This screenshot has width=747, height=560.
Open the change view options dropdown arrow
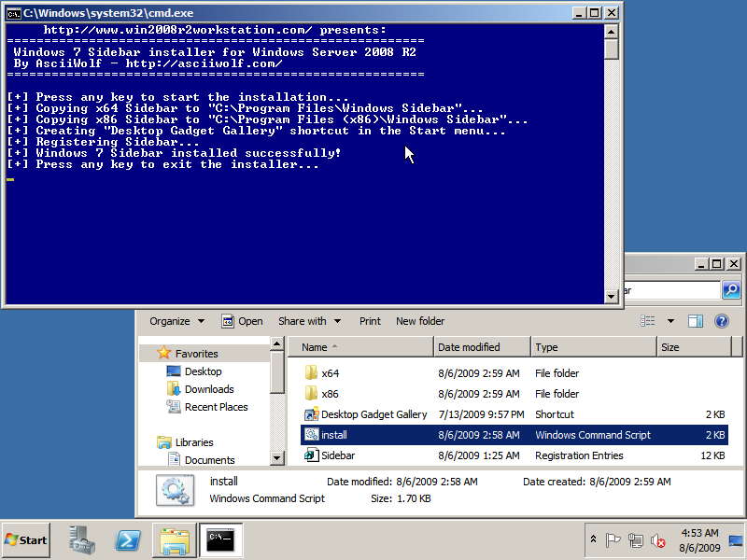670,321
